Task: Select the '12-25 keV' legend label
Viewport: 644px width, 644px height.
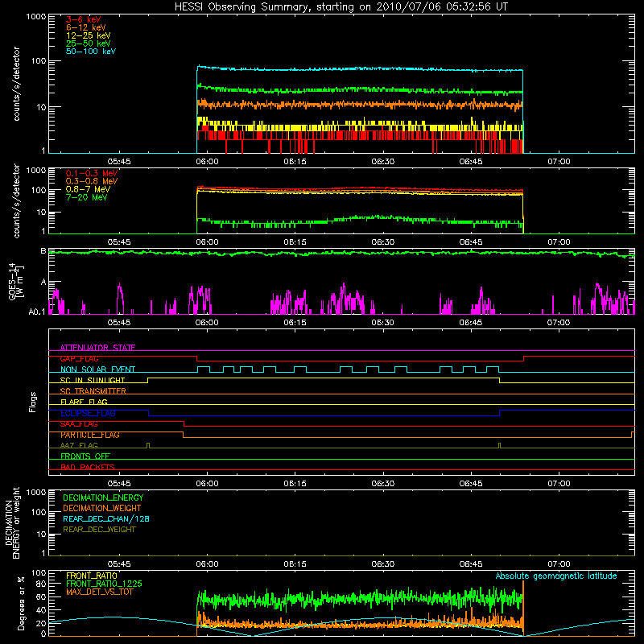Action: (x=89, y=35)
